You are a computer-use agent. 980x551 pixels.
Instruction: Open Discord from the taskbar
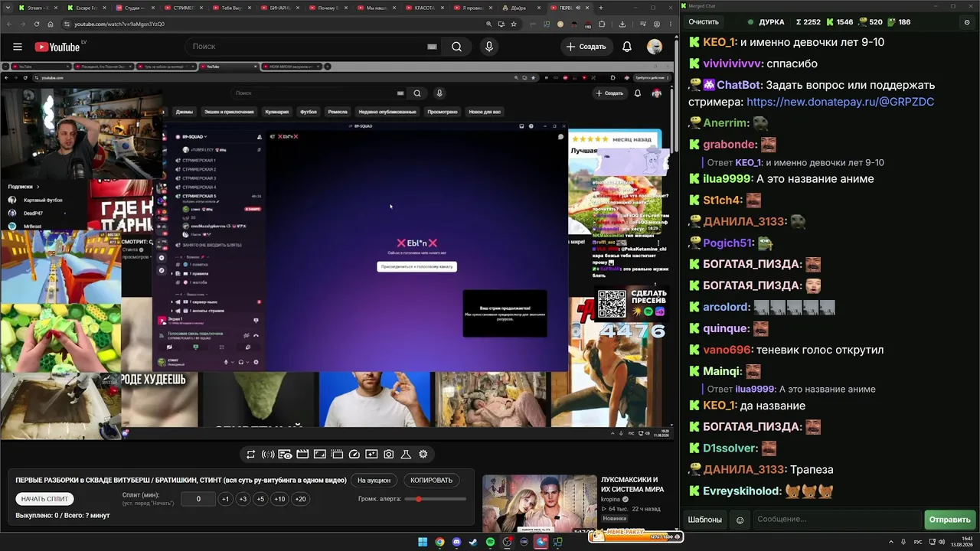pyautogui.click(x=457, y=543)
